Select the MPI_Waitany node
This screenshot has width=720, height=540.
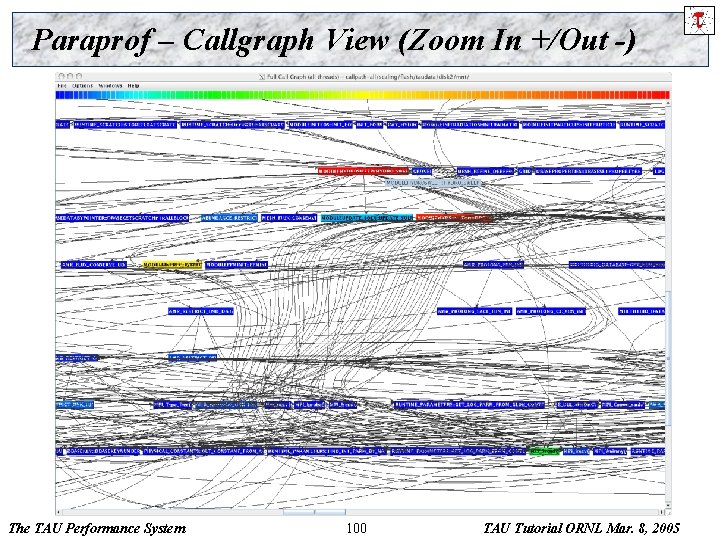[x=610, y=451]
